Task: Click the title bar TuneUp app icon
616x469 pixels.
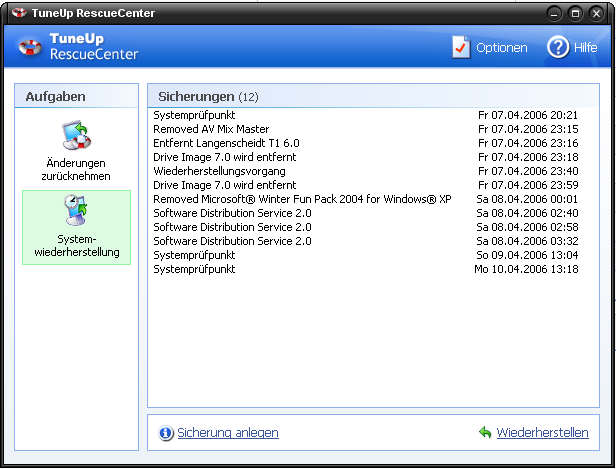Action: 18,13
